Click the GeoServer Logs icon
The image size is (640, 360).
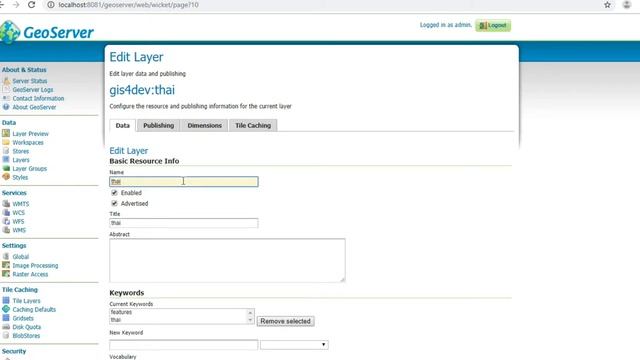(x=6, y=89)
